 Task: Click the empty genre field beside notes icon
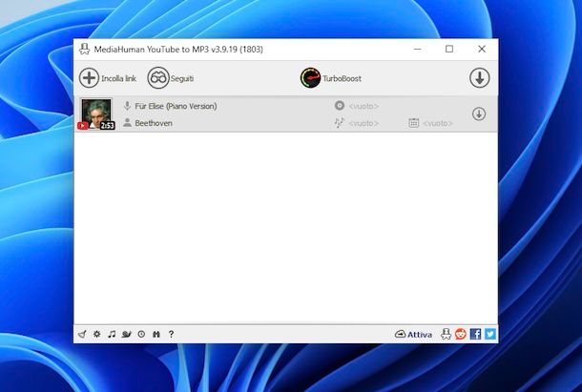[364, 123]
